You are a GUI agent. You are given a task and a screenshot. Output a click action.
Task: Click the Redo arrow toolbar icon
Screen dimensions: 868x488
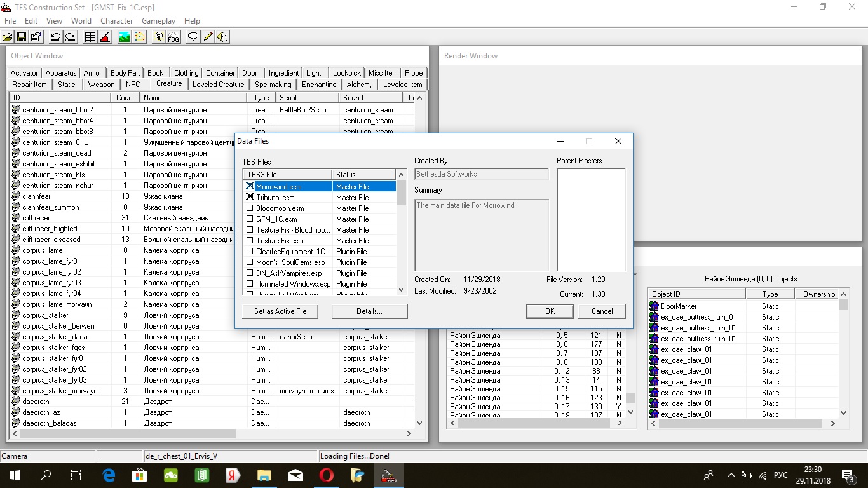click(x=71, y=37)
